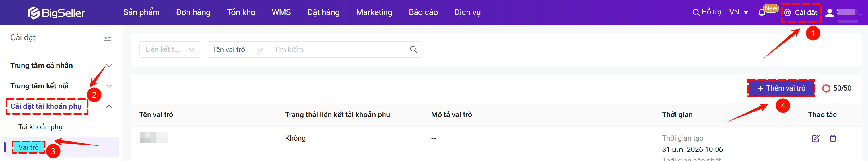
Task: Open Hỗ trợ support search
Action: (x=707, y=12)
